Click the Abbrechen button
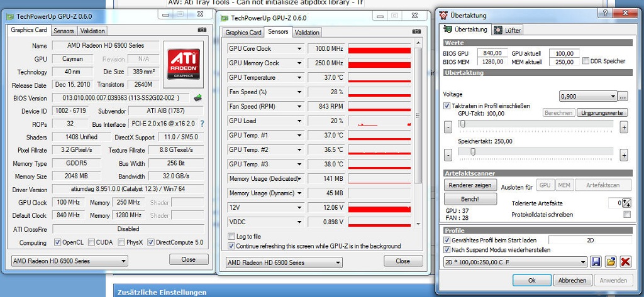This screenshot has width=644, height=297. 572,280
